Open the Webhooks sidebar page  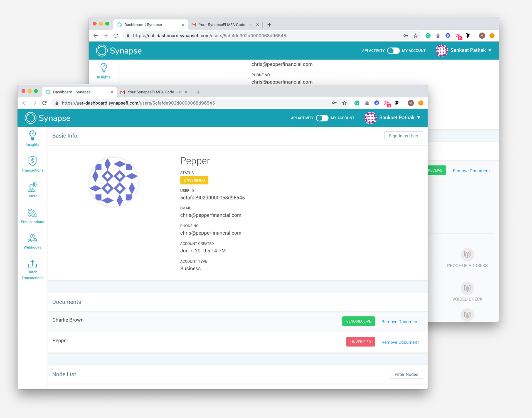pyautogui.click(x=32, y=242)
